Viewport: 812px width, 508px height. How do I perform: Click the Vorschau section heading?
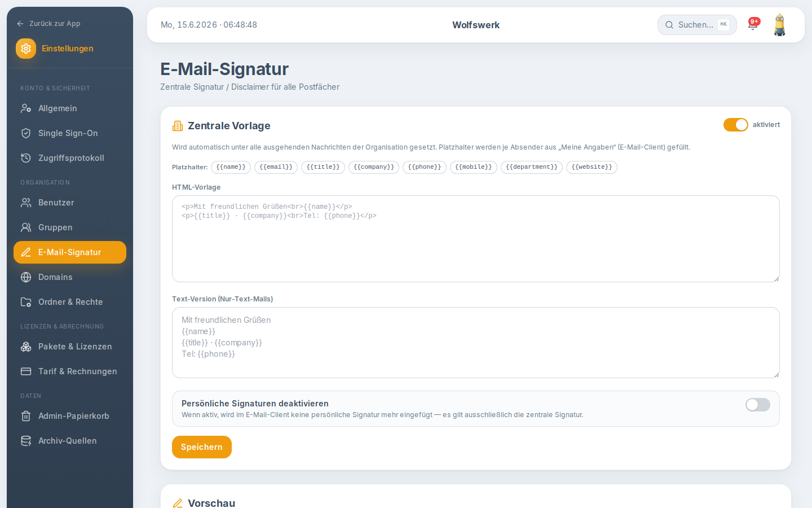click(211, 503)
